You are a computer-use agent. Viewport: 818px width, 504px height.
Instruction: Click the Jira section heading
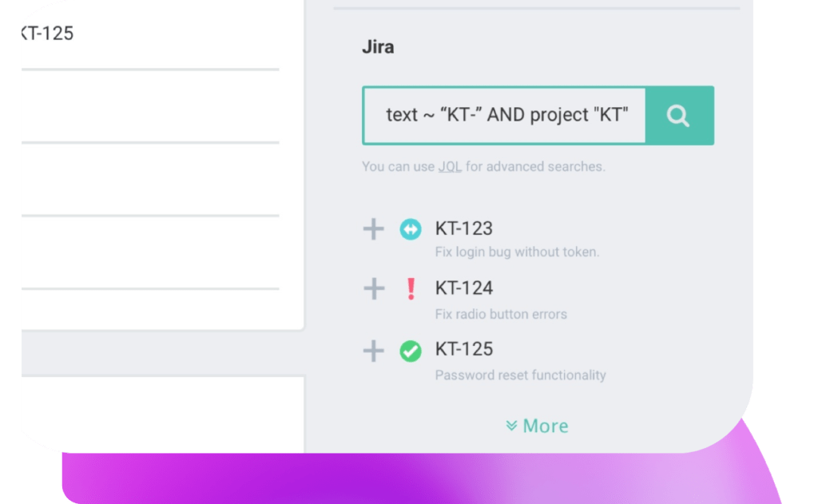click(x=378, y=47)
